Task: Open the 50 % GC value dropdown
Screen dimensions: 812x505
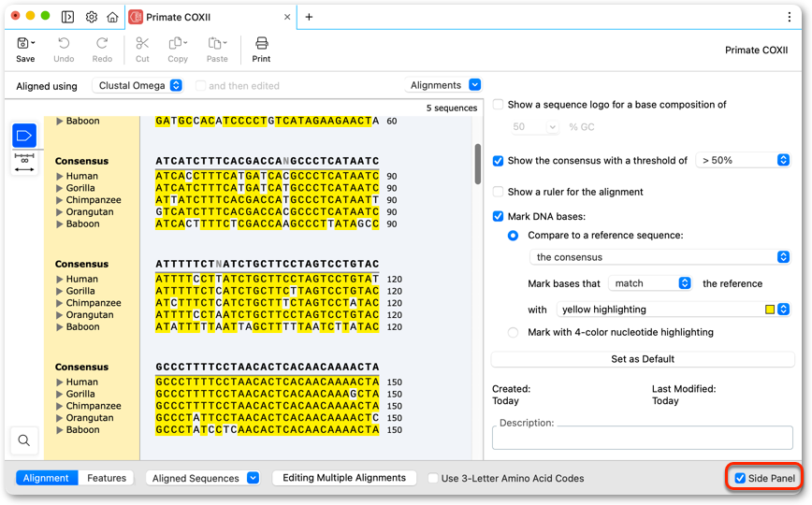Action: tap(533, 127)
